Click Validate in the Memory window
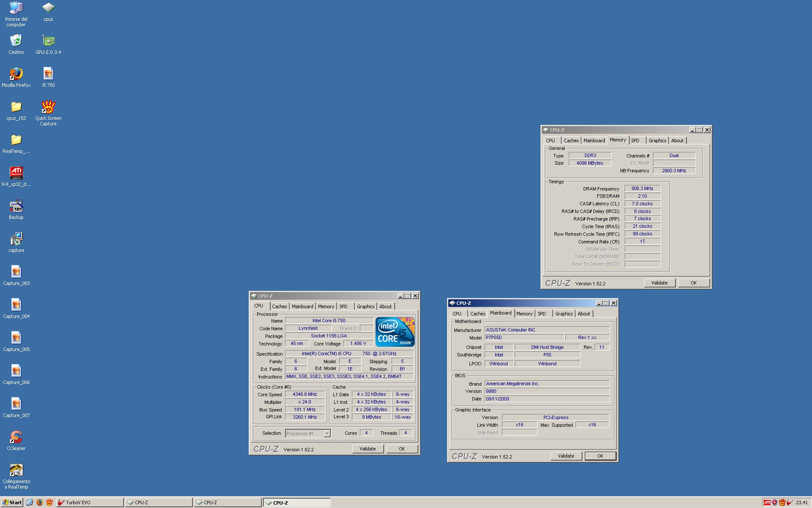 (659, 283)
